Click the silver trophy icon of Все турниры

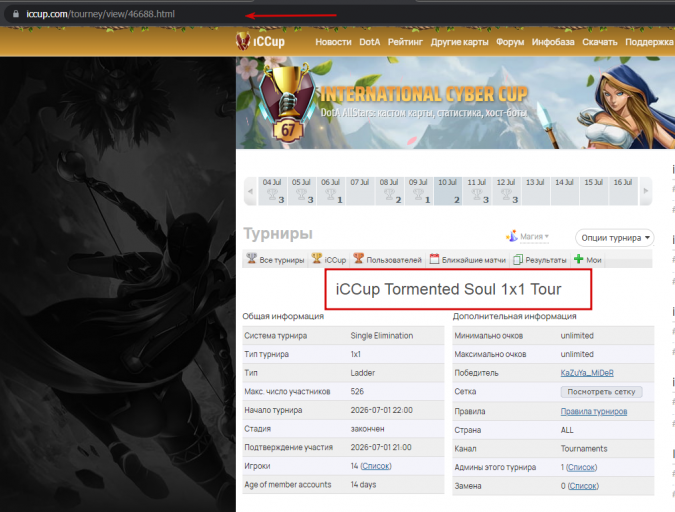[251, 258]
